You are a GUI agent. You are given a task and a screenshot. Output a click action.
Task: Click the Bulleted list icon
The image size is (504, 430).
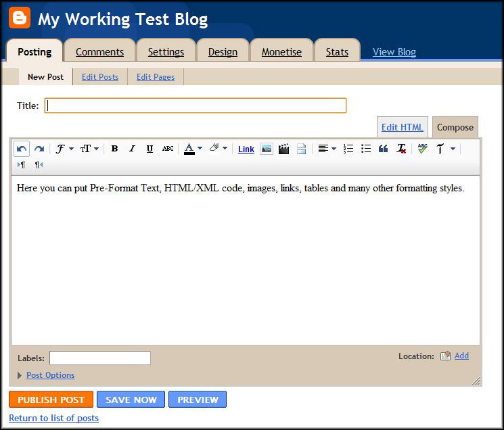366,149
